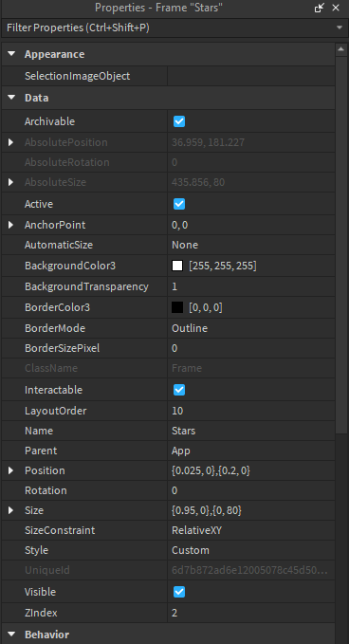This screenshot has width=349, height=644.
Task: Collapse the Data section
Action: pyautogui.click(x=11, y=98)
